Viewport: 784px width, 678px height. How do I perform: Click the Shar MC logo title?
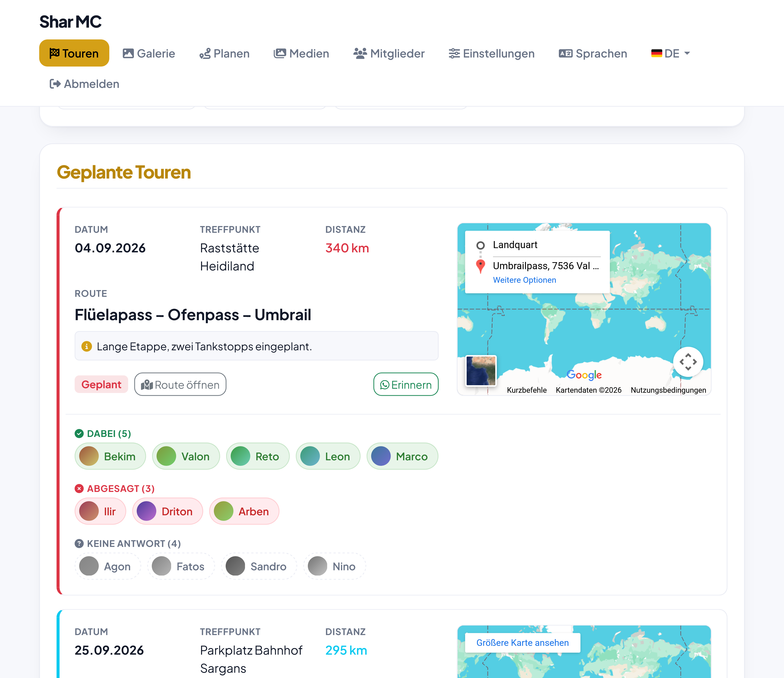[70, 22]
